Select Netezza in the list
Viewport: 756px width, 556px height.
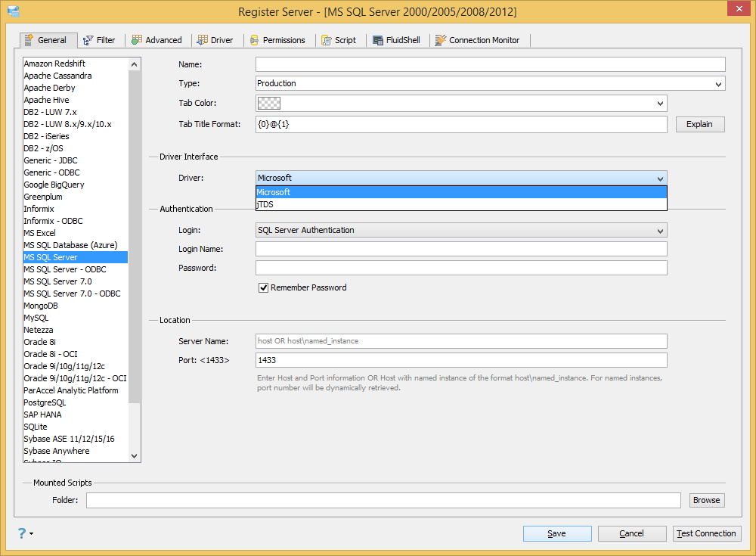[x=76, y=330]
